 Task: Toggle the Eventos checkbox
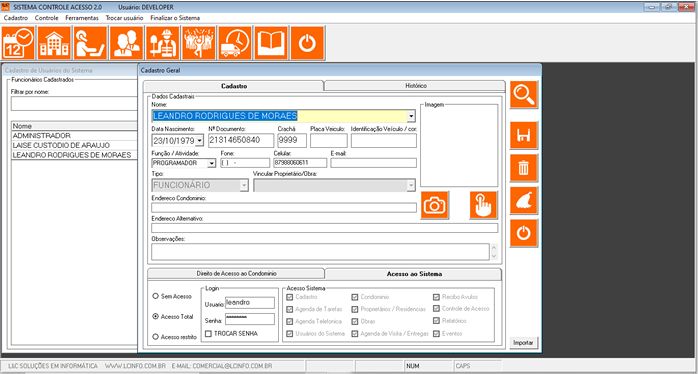(436, 333)
